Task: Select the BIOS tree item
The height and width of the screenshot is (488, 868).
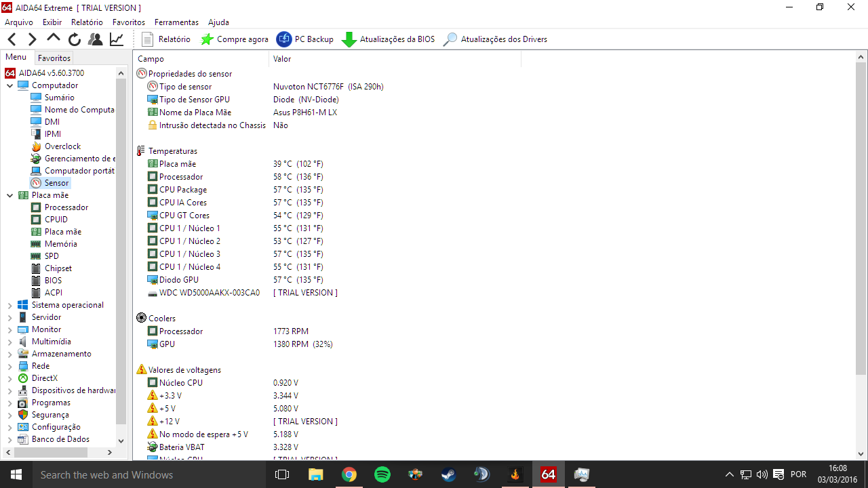Action: tap(46, 281)
